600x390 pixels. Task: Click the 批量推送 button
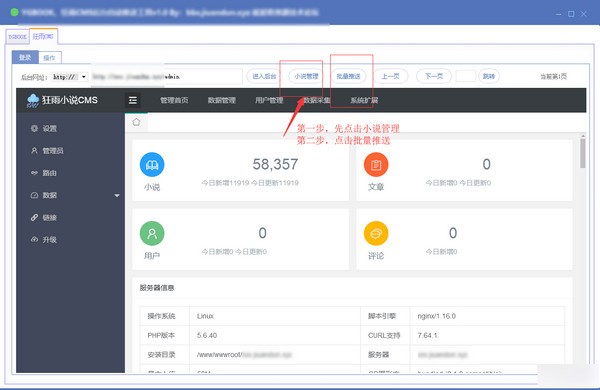coord(348,76)
